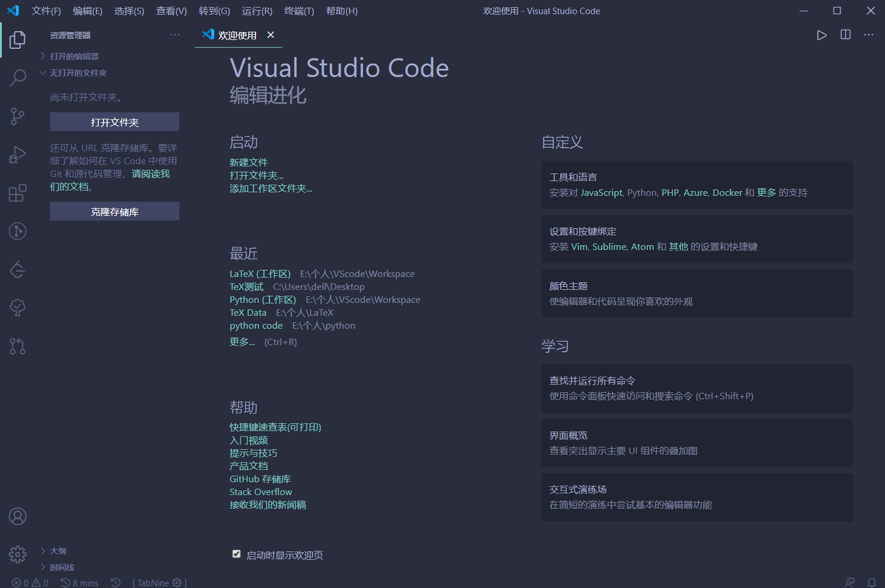This screenshot has height=588, width=885.
Task: Click the 界面概览 card
Action: coord(697,443)
